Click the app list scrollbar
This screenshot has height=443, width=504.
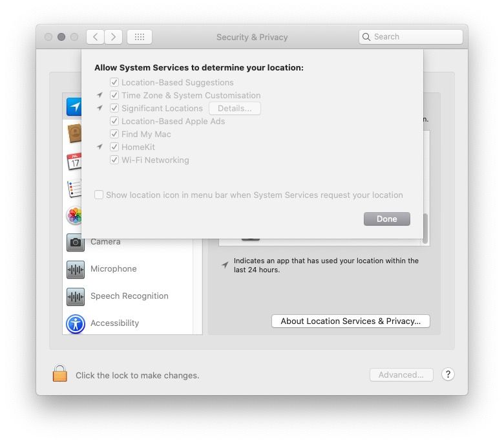[425, 228]
